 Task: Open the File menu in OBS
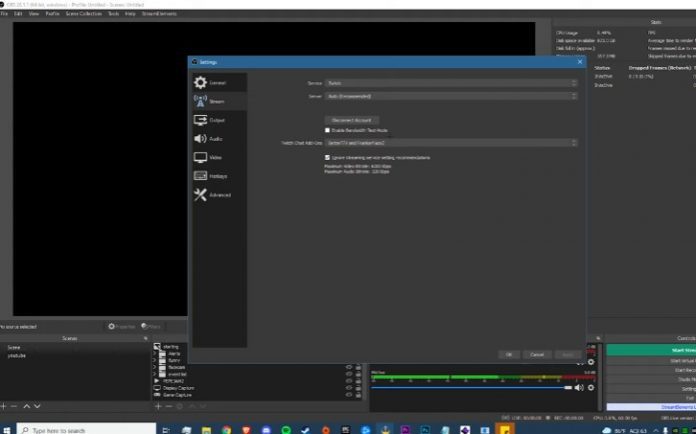(4, 14)
